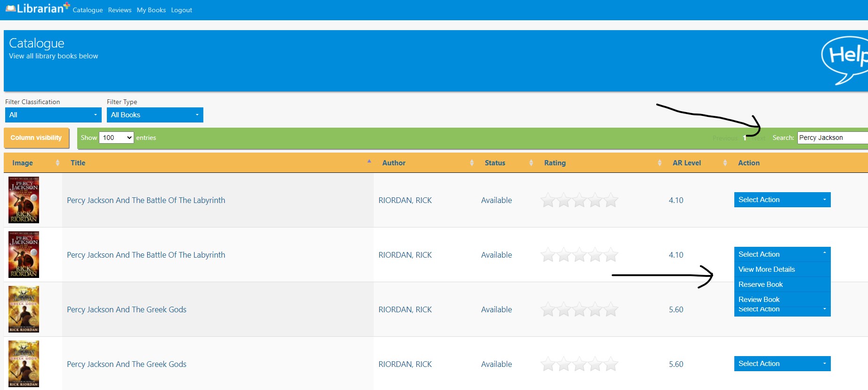The width and height of the screenshot is (868, 390).
Task: Open the first Percy Jackson And The Greek Gods title
Action: (x=127, y=309)
